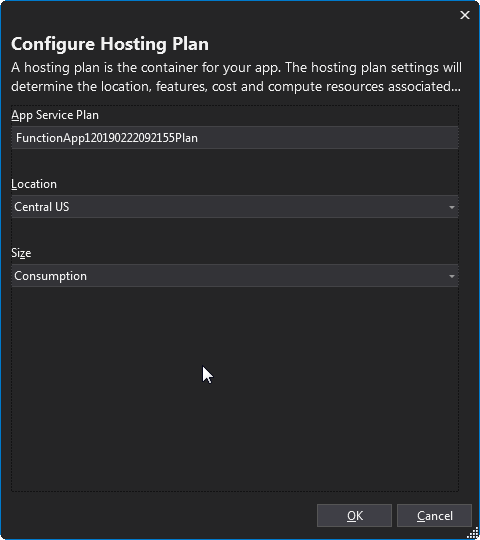
Task: Expand the Size dropdown arrow
Action: point(452,276)
